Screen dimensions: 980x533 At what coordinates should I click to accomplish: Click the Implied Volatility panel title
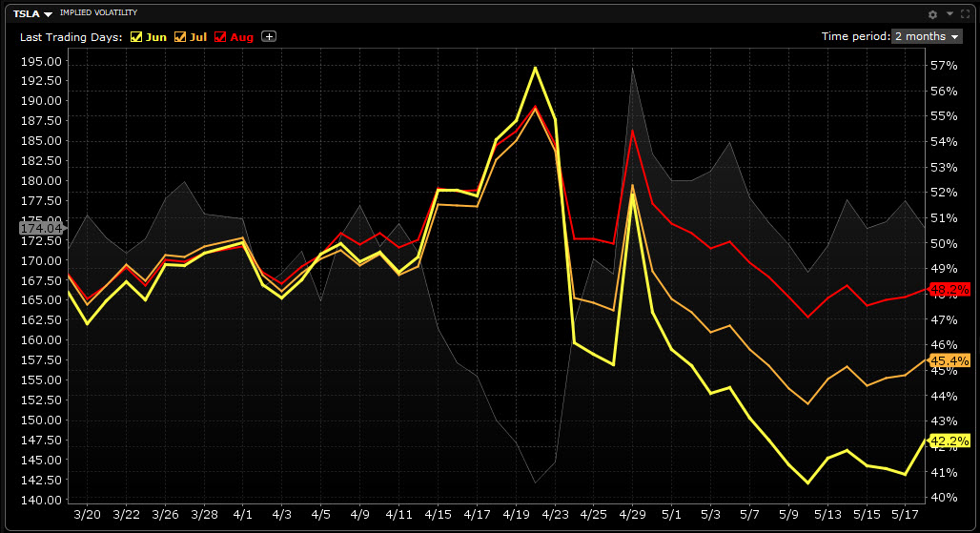coord(98,13)
